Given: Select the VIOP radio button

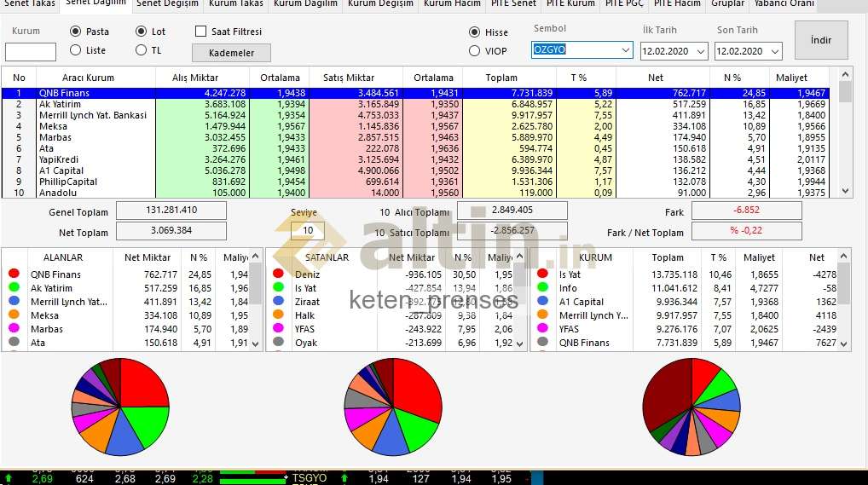Looking at the screenshot, I should tap(474, 51).
